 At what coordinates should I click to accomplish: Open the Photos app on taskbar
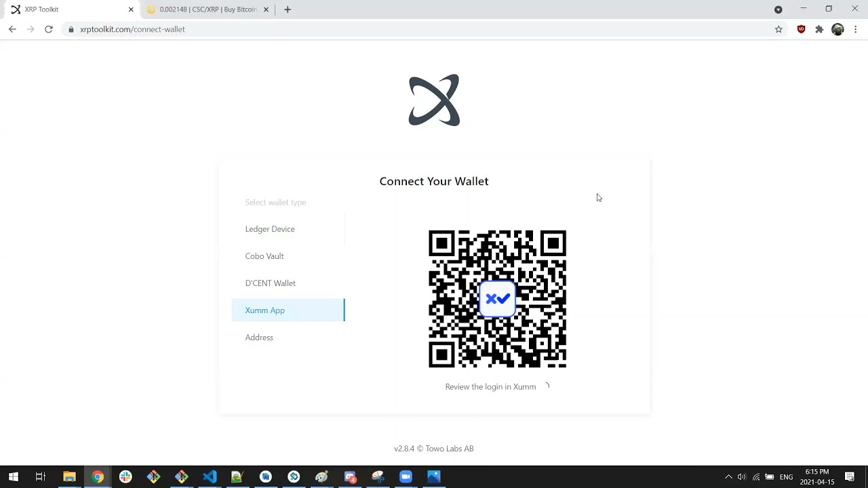[434, 477]
